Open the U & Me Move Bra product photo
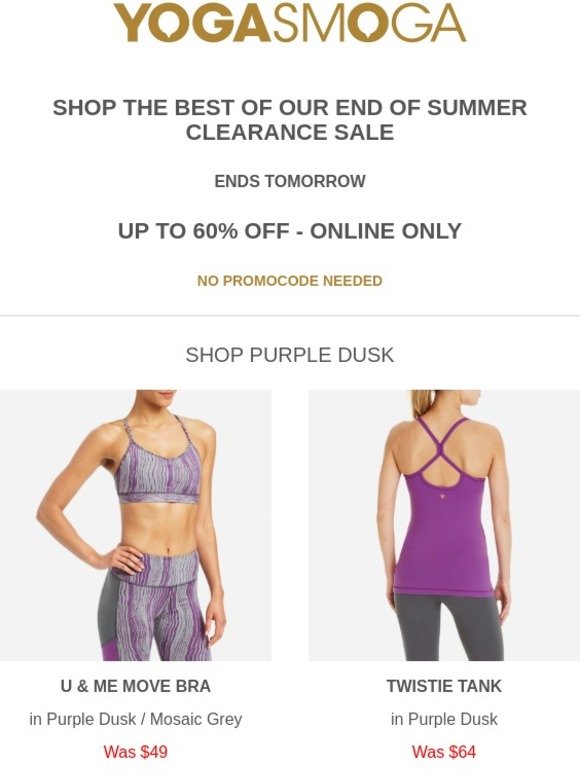This screenshot has width=580, height=774. (135, 525)
